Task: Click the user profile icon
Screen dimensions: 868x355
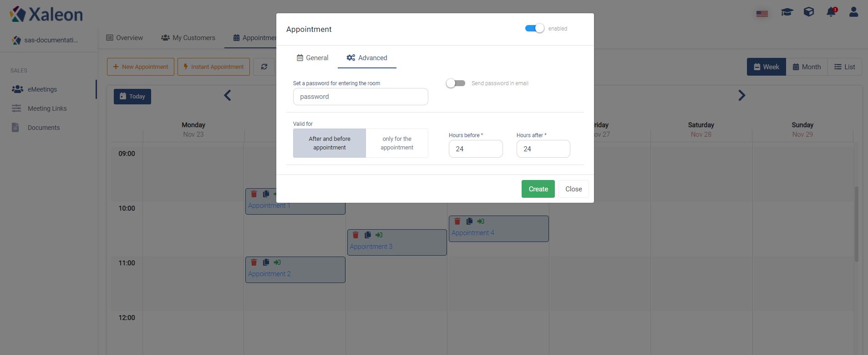Action: click(853, 12)
